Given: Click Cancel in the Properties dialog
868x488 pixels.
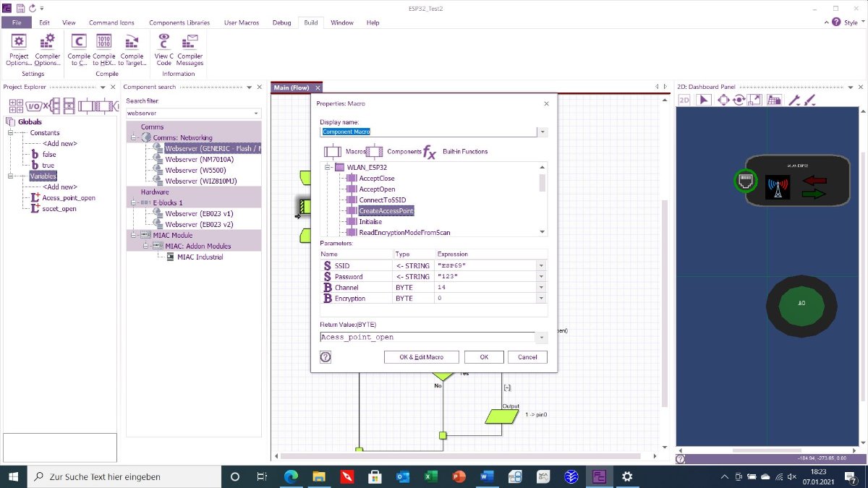Looking at the screenshot, I should click(528, 357).
